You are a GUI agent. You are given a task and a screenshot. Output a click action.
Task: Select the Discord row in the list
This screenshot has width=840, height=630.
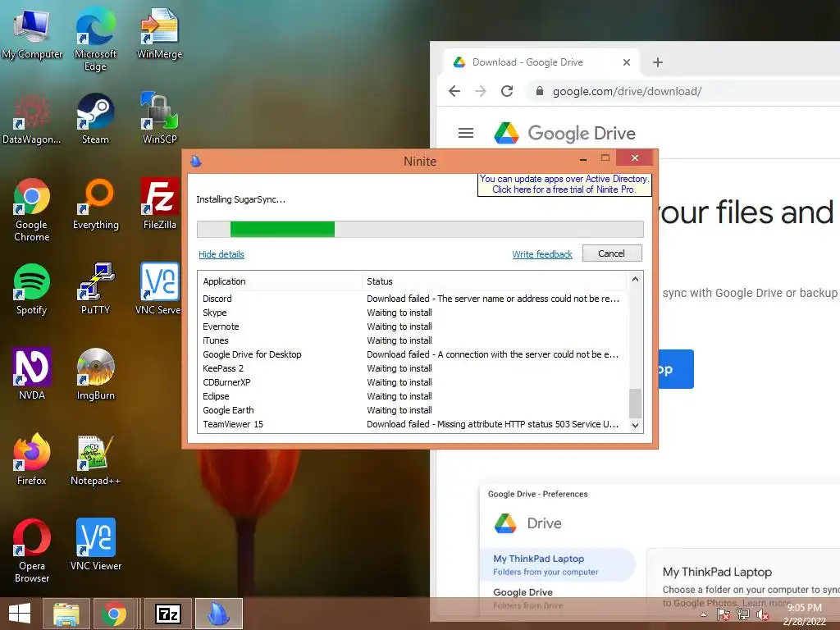coord(413,299)
